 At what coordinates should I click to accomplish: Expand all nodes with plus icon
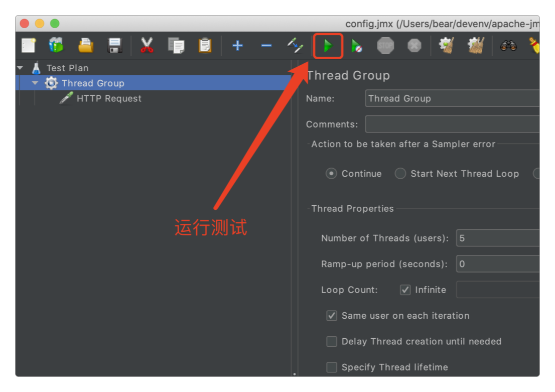(x=237, y=46)
